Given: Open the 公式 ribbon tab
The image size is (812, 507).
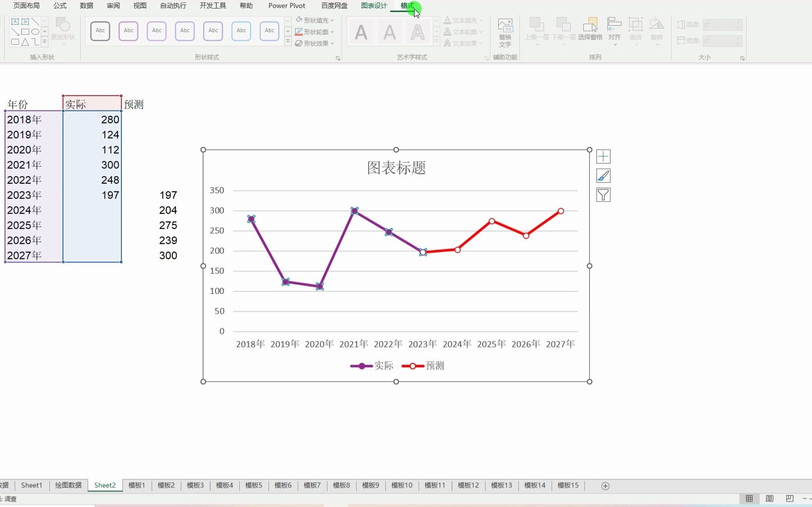Looking at the screenshot, I should pos(59,6).
